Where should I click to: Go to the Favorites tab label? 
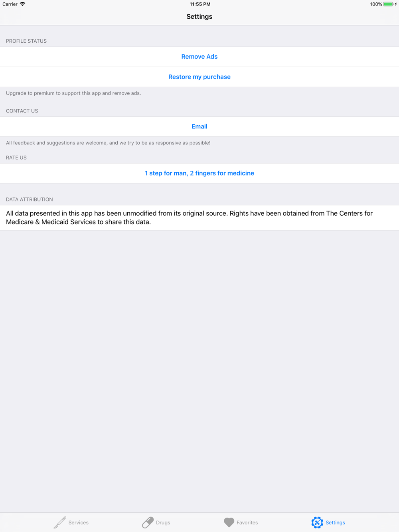(x=247, y=522)
